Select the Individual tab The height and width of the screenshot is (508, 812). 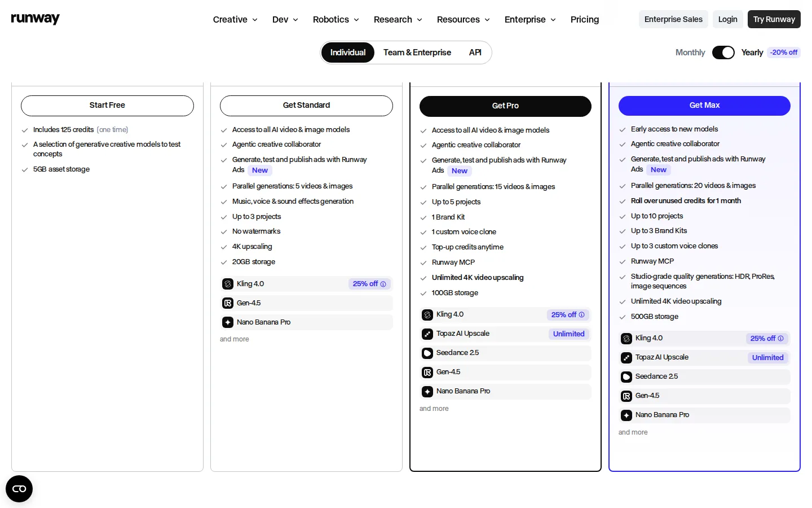click(348, 52)
